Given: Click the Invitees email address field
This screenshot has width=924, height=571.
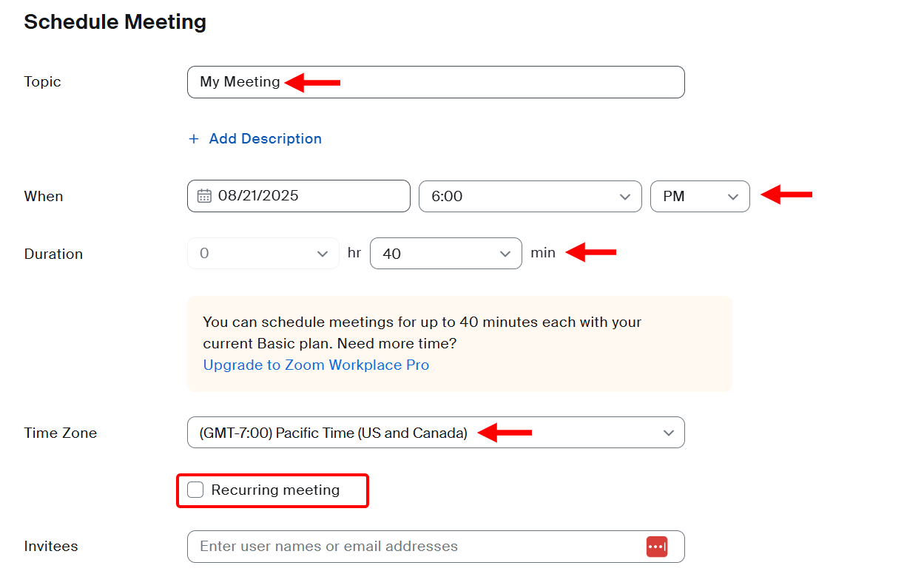Looking at the screenshot, I should (x=414, y=547).
